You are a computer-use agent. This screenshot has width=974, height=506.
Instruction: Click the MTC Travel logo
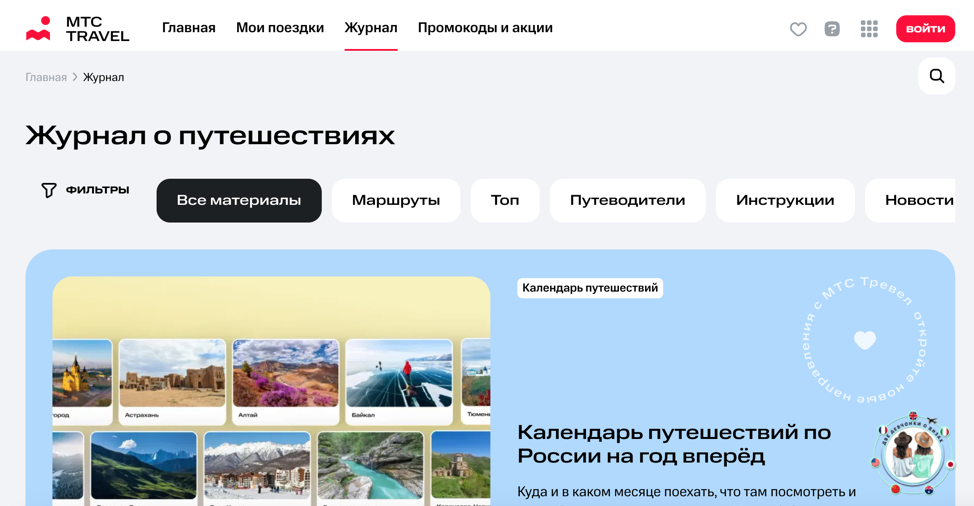pos(78,29)
